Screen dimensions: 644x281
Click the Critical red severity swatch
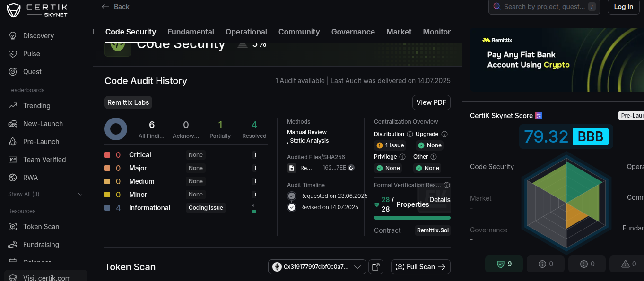click(107, 155)
